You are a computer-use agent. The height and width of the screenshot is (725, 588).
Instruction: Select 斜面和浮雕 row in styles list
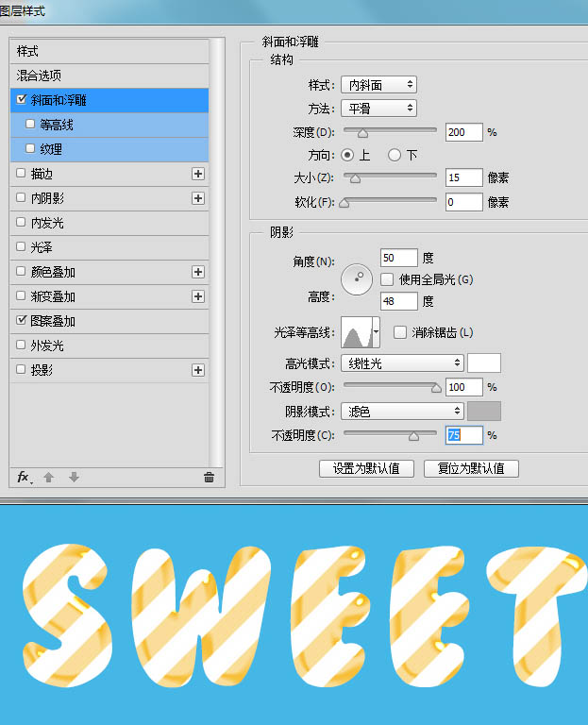coord(109,100)
